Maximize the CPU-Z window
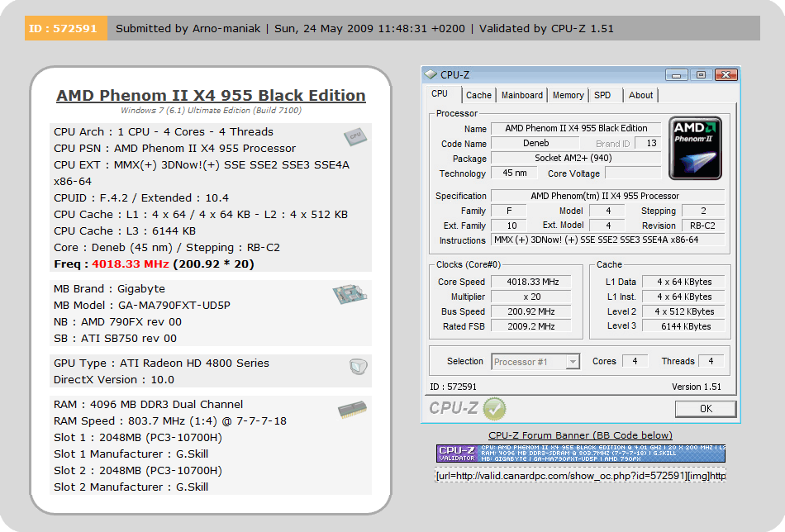This screenshot has height=532, width=785. (701, 75)
